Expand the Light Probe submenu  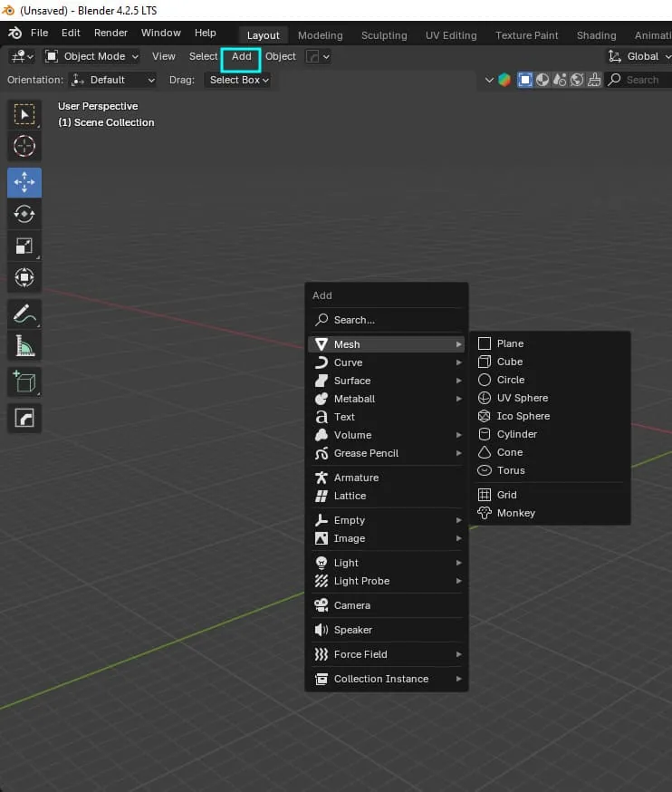click(x=386, y=582)
